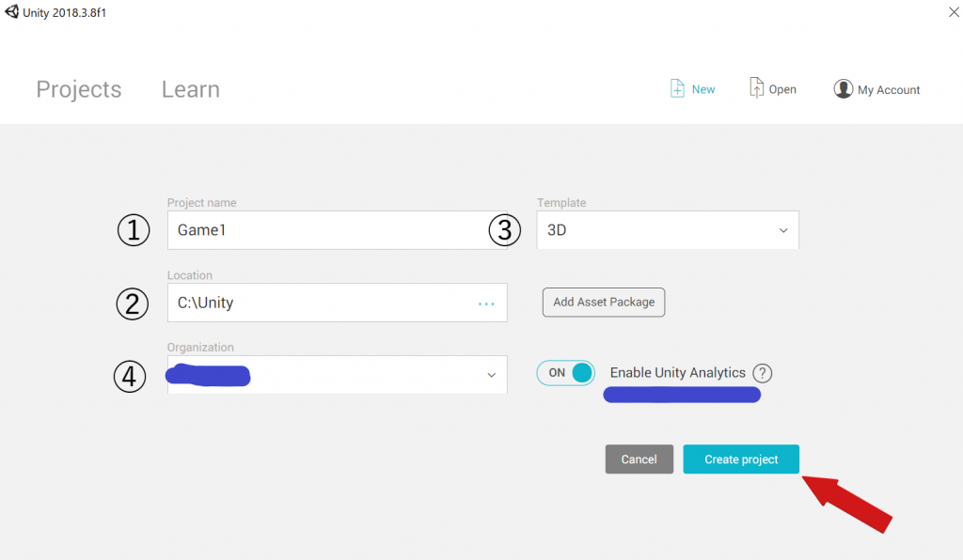The height and width of the screenshot is (560, 963).
Task: Click the Cancel button
Action: click(x=639, y=459)
